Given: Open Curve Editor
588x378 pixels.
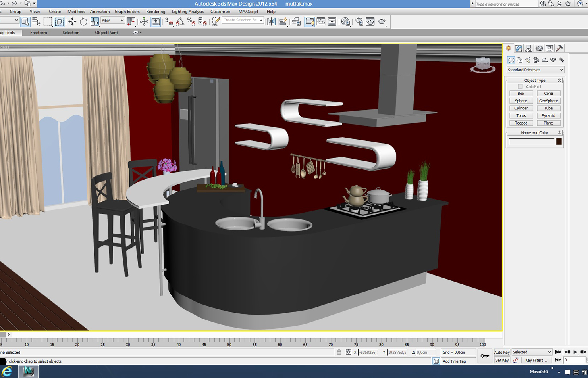Looking at the screenshot, I should click(x=321, y=21).
